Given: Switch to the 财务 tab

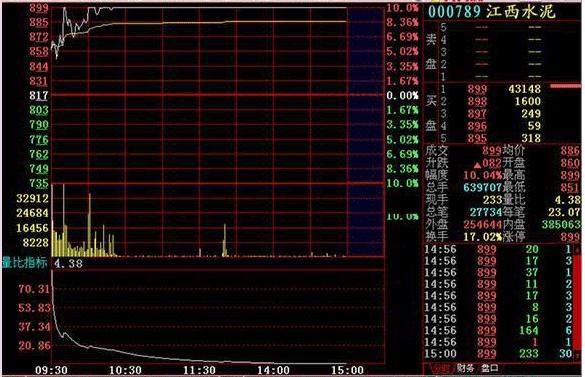Looking at the screenshot, I should (465, 368).
